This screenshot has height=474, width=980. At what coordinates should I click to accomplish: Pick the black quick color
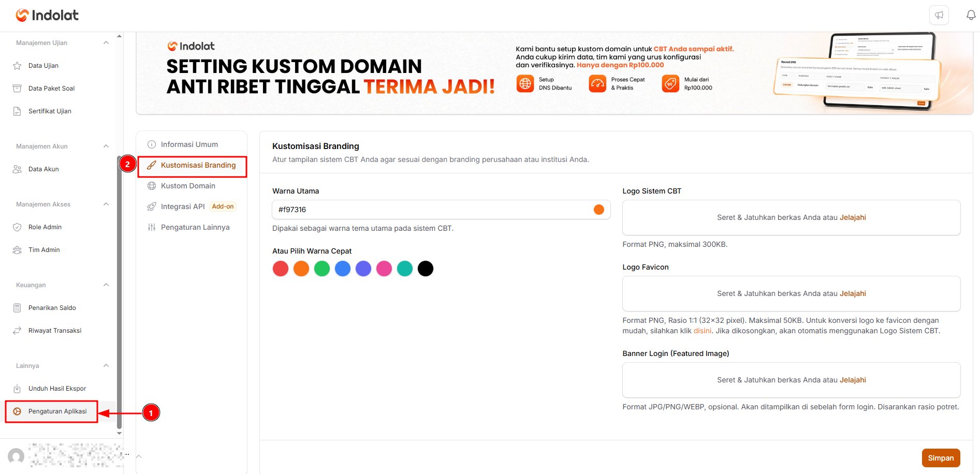pyautogui.click(x=426, y=269)
